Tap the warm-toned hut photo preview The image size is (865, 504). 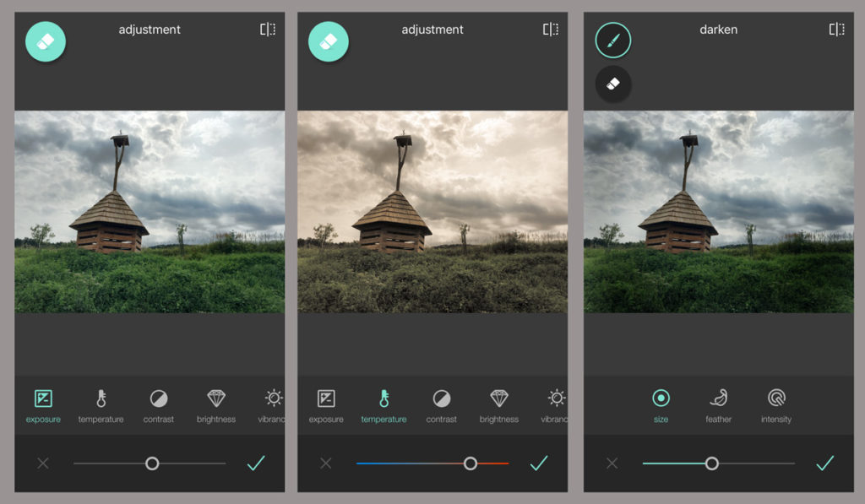point(432,212)
